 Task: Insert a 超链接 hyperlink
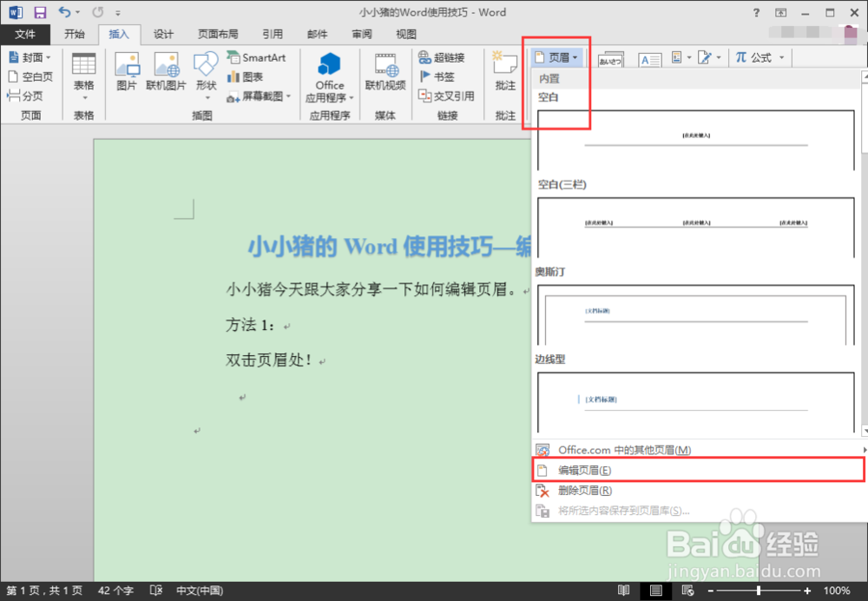coord(441,57)
